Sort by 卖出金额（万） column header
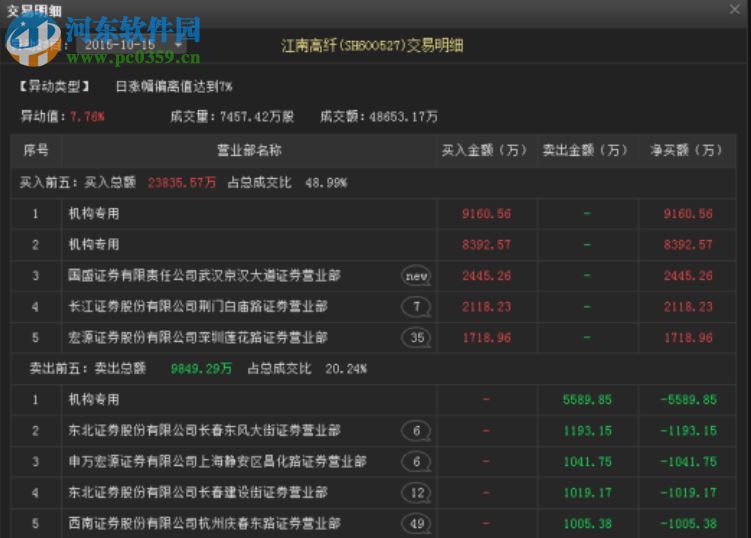Image resolution: width=751 pixels, height=538 pixels. coord(586,150)
